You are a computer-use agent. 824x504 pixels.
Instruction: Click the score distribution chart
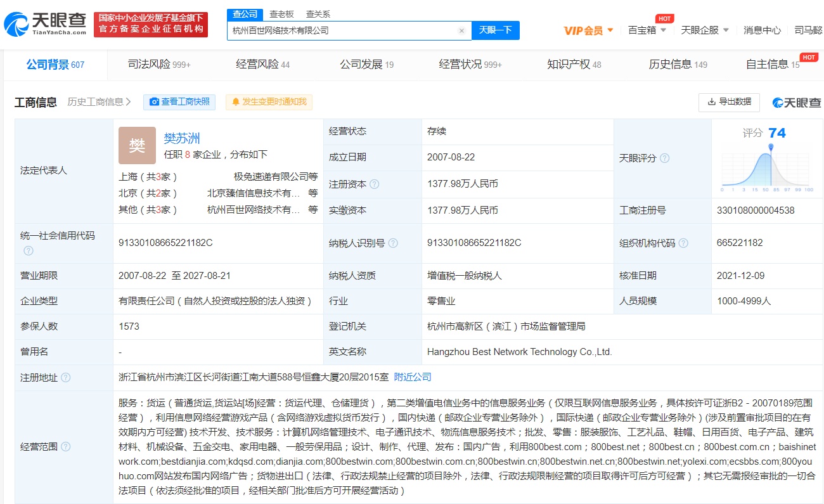(x=767, y=168)
